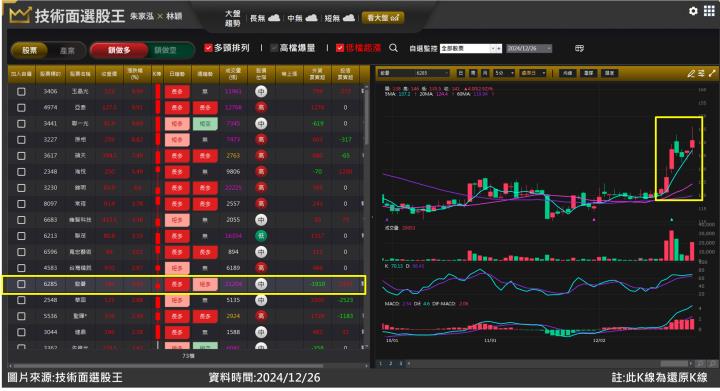Switch chart to monthly 月 period

click(485, 73)
